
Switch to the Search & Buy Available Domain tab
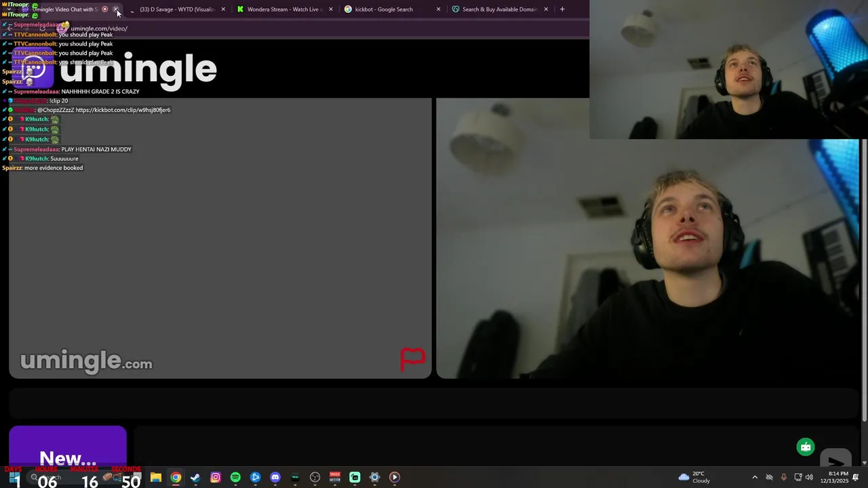click(x=500, y=9)
